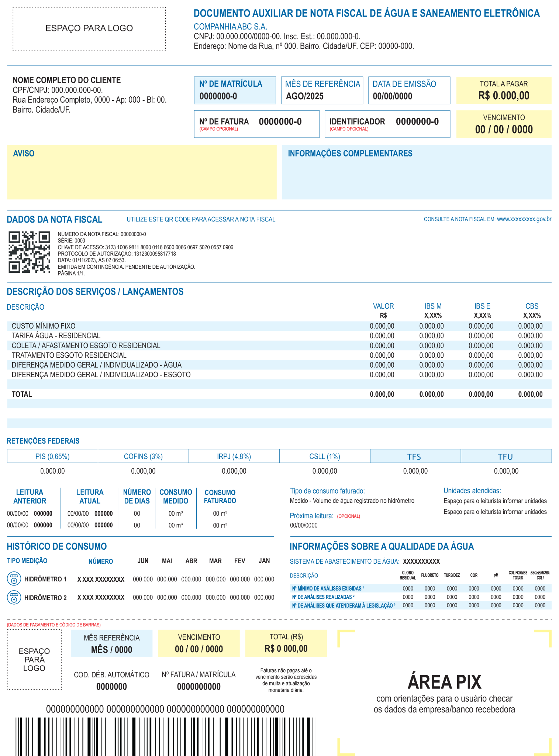The image size is (559, 756).
Task: Click the INFORMAÇÕES COMPLEMENTARES heading
Action: pos(350,154)
